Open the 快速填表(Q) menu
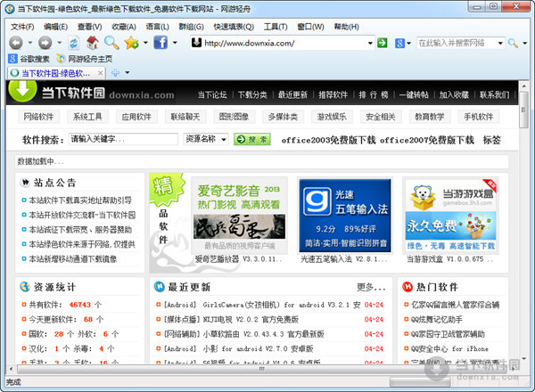Viewport: 535px width, 392px height. tap(234, 27)
